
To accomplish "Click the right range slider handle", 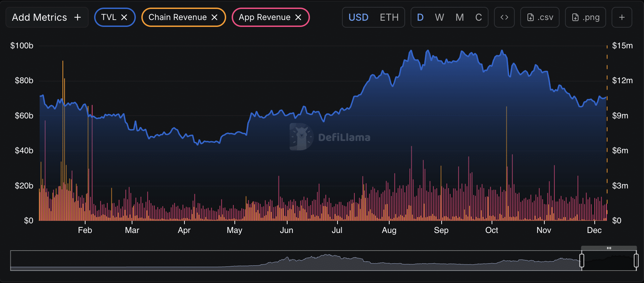I will click(636, 261).
